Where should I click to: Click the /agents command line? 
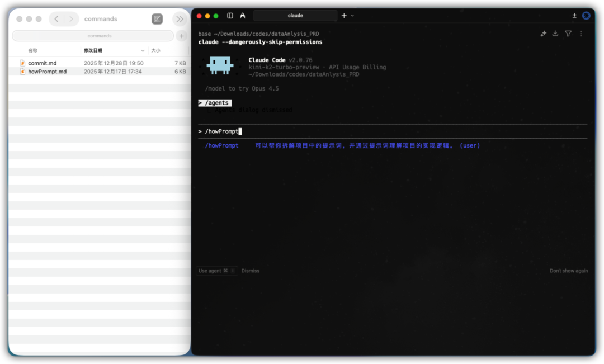point(215,103)
